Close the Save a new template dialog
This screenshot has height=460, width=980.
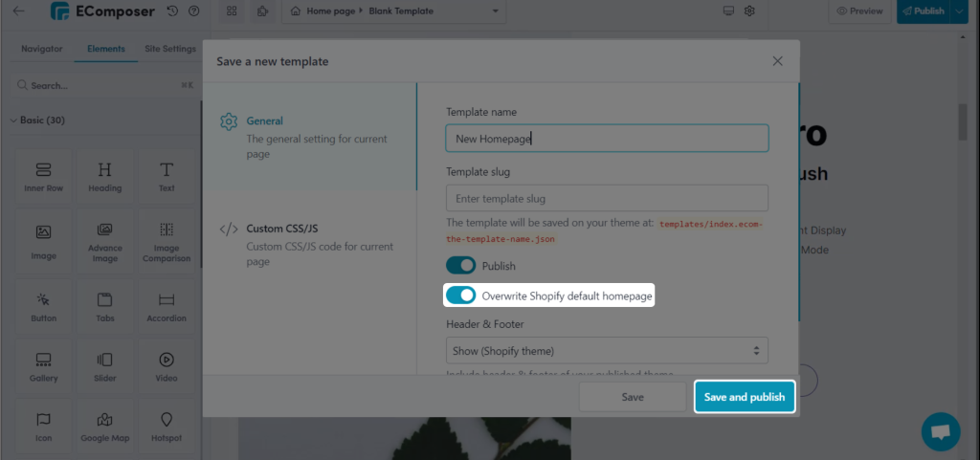point(778,61)
